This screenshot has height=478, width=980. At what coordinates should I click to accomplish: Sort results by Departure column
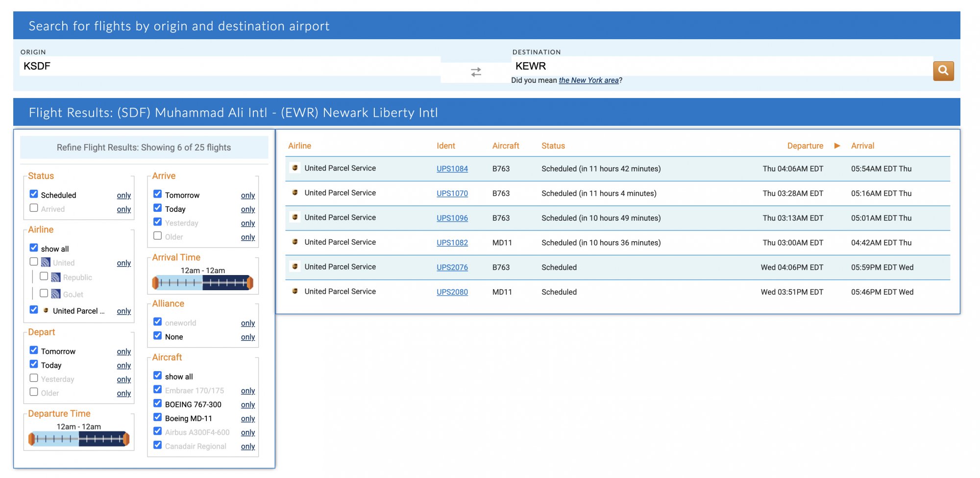805,146
